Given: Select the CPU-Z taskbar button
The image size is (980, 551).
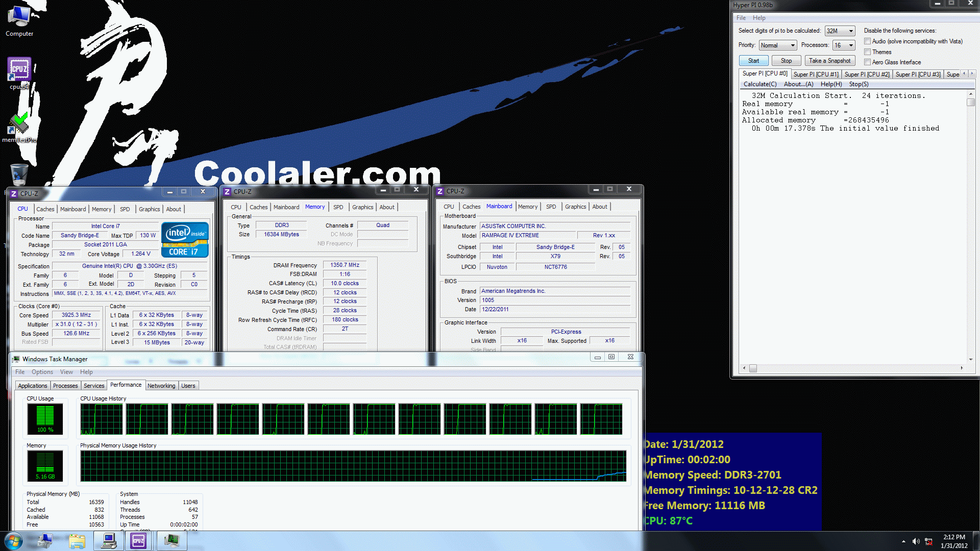Looking at the screenshot, I should [x=138, y=541].
